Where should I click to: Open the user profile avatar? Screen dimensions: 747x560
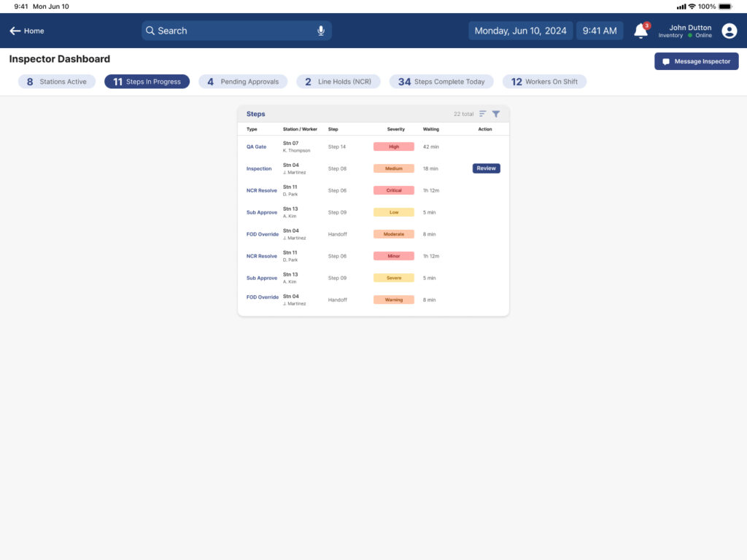[729, 31]
